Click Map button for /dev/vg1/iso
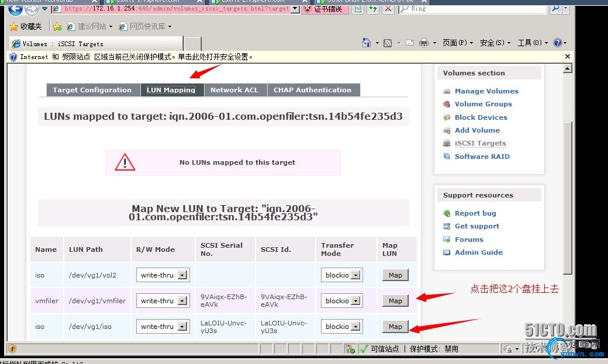This screenshot has width=608, height=364. (395, 327)
